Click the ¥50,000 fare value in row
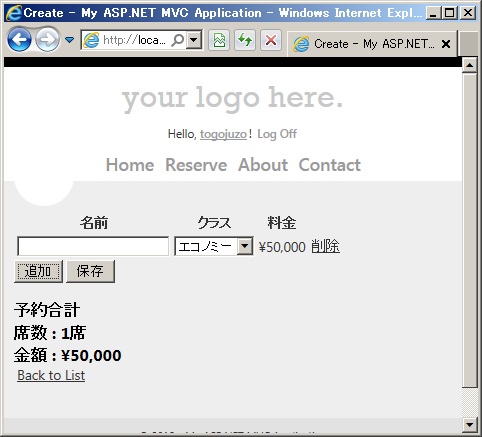This screenshot has height=437, width=482. click(x=282, y=247)
